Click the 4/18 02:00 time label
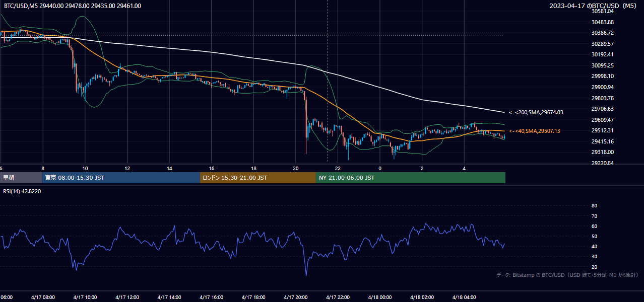644x302 pixels. 422,297
